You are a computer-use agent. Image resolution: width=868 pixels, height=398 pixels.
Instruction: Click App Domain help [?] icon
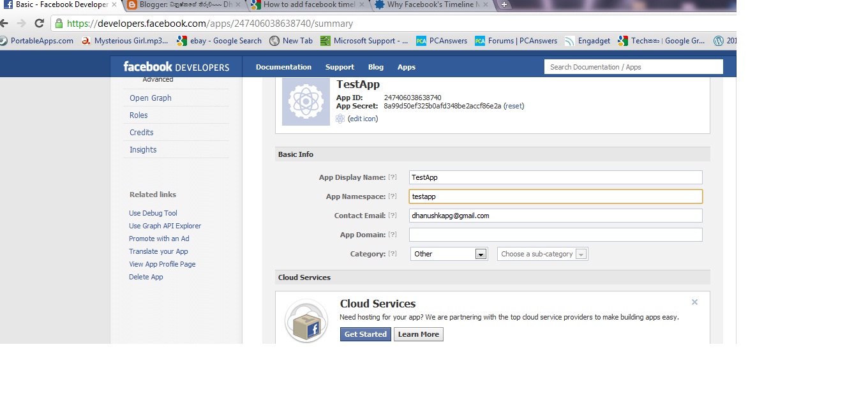click(x=393, y=235)
